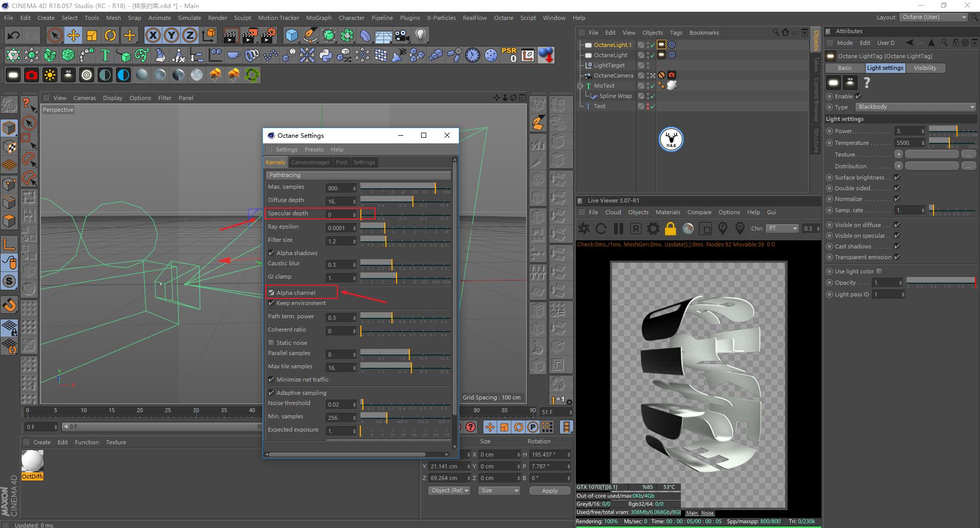Viewport: 980px width, 528px height.
Task: Click the yellow resolution lock in Live Viewer
Action: 671,229
